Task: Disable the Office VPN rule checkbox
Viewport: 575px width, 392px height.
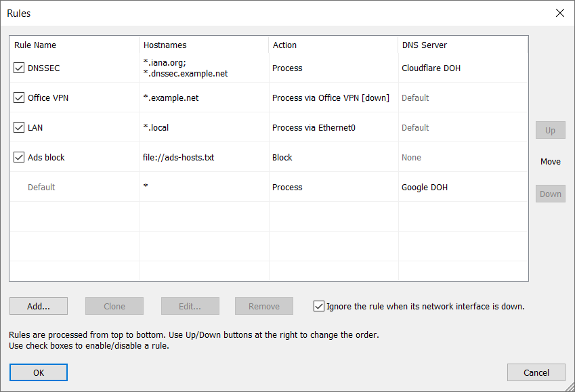Action: [x=19, y=97]
